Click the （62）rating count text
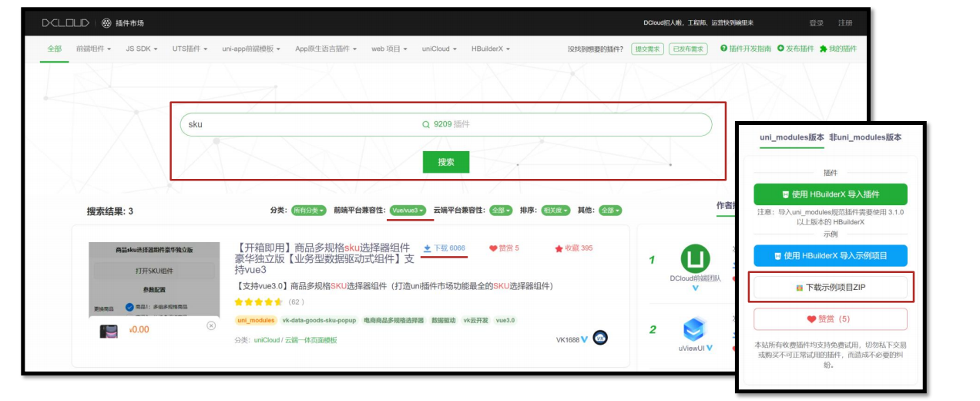 296,302
